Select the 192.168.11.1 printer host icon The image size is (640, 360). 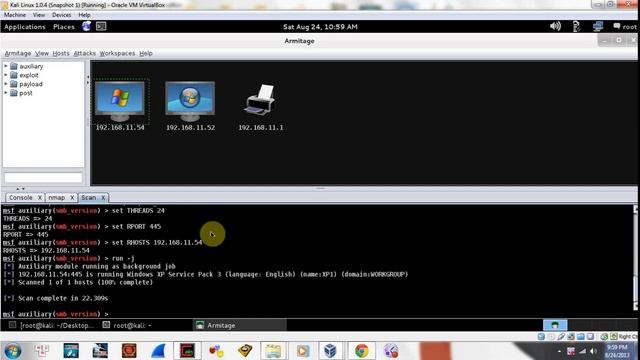(x=260, y=100)
